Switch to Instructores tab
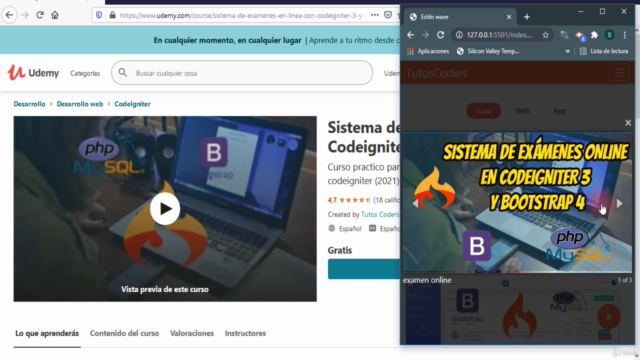640x360 pixels. tap(245, 333)
